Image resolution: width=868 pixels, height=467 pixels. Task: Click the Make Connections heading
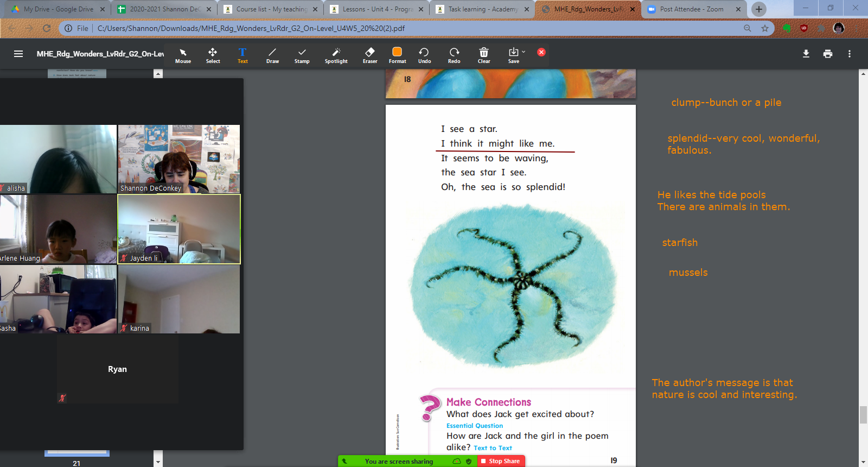489,402
